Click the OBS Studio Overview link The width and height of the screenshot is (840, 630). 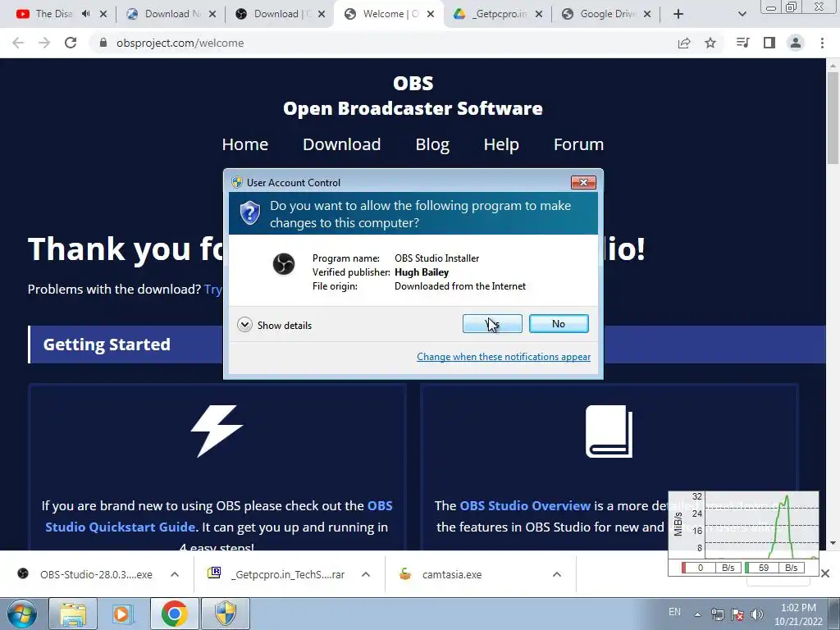coord(525,505)
